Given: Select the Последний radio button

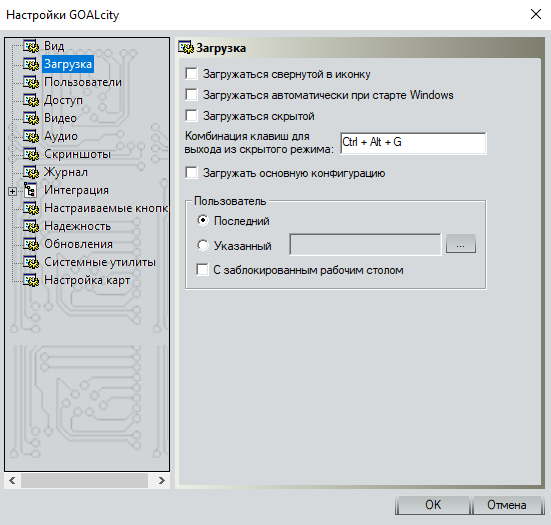Looking at the screenshot, I should 203,220.
